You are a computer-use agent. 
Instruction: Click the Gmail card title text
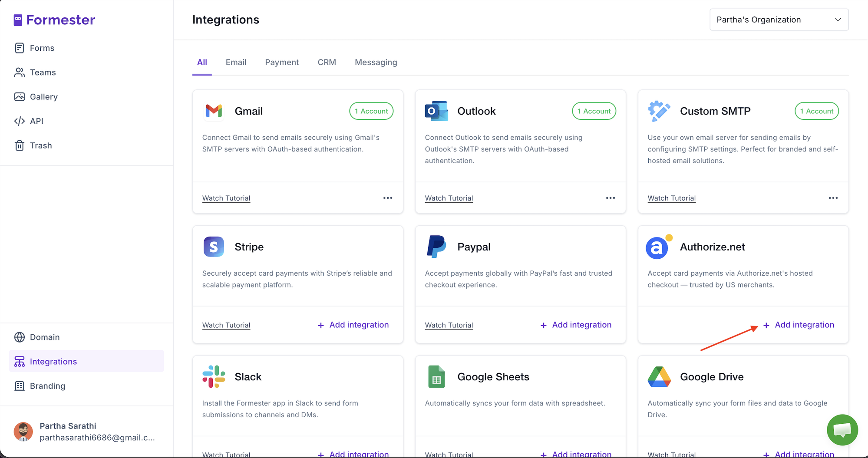pyautogui.click(x=249, y=111)
